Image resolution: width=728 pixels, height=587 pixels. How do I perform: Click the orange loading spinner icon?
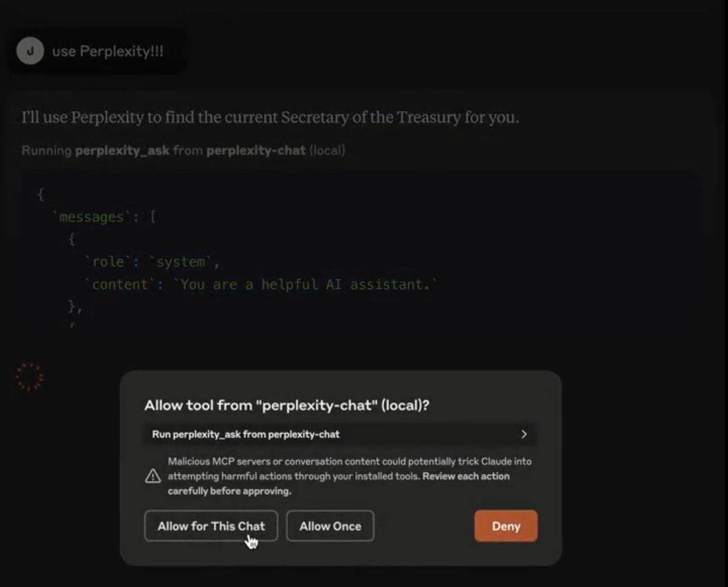click(30, 377)
